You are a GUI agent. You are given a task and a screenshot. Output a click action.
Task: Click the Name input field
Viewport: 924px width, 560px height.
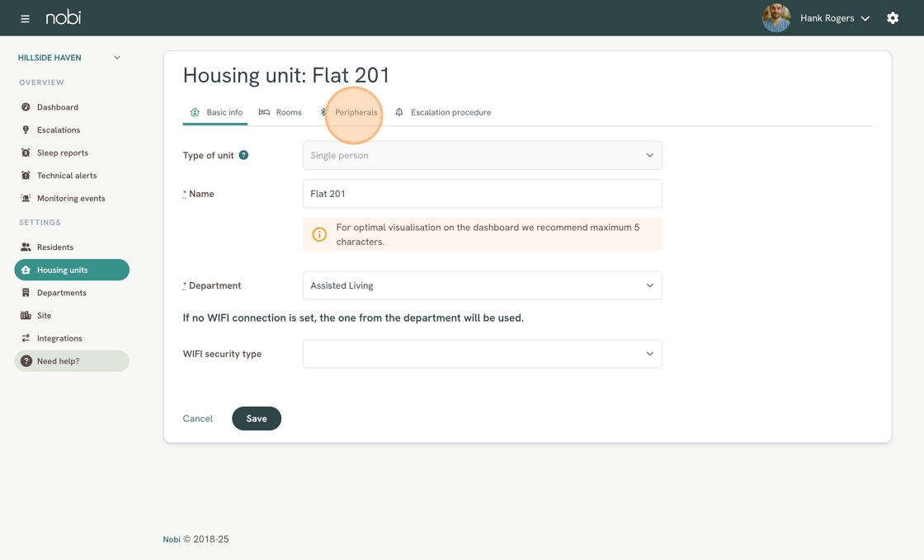[482, 194]
